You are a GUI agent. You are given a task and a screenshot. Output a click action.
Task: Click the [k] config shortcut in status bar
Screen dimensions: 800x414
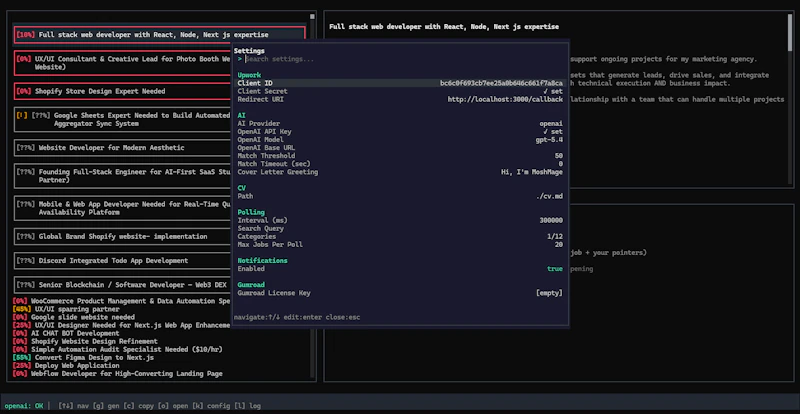(x=212, y=406)
